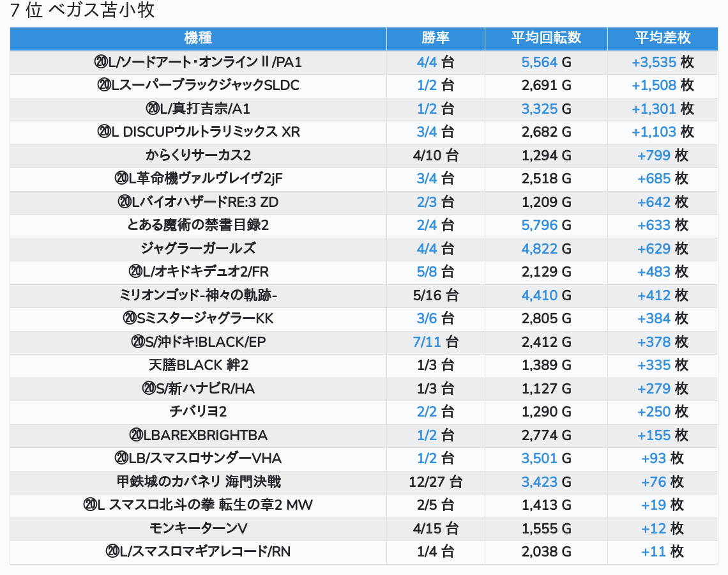This screenshot has width=728, height=575.
Task: Select 天膳BLACK 絆2 machine name
Action: pos(198,365)
